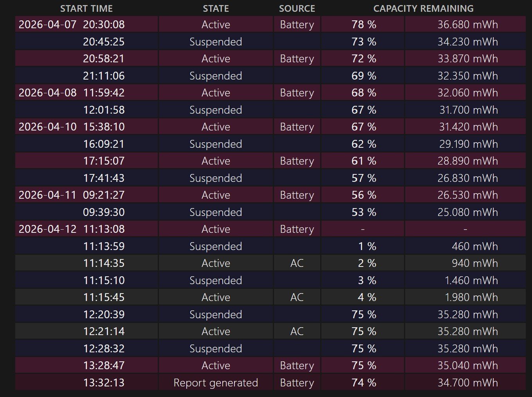Click the 460 mWh capacity value
This screenshot has width=532, height=397.
click(474, 247)
